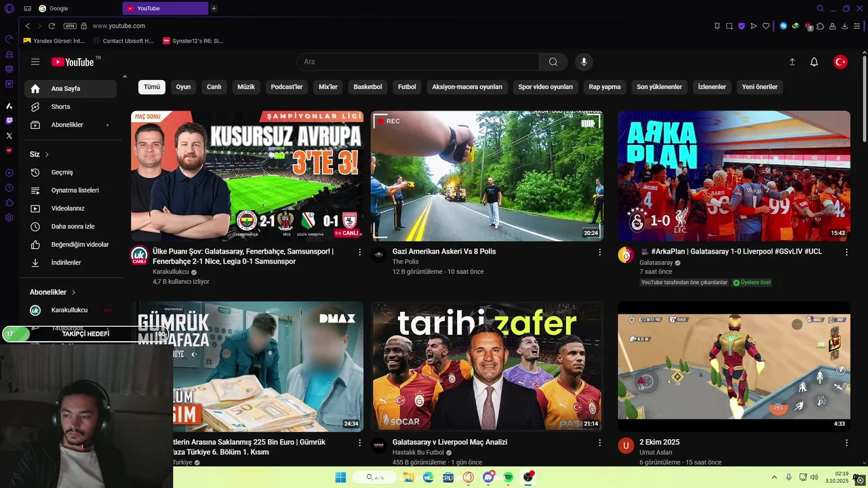Open the Opera snapshot tool icon
868x488 pixels.
(x=729, y=26)
